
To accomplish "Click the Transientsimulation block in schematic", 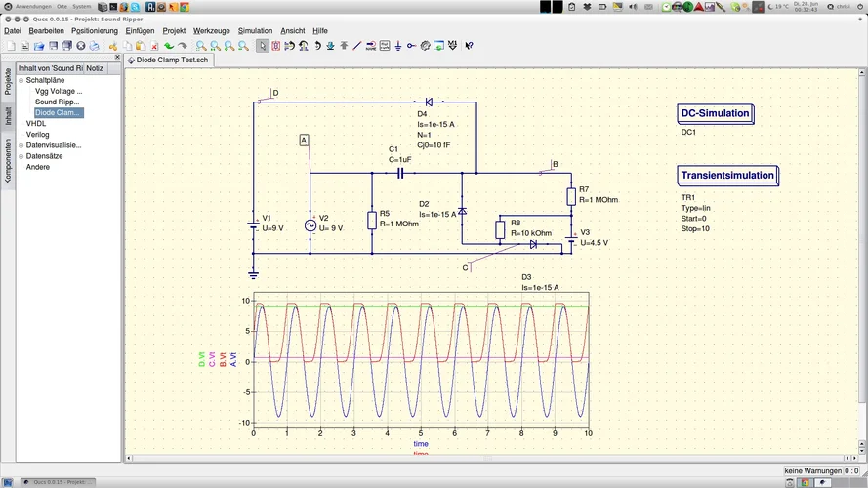I will (727, 176).
